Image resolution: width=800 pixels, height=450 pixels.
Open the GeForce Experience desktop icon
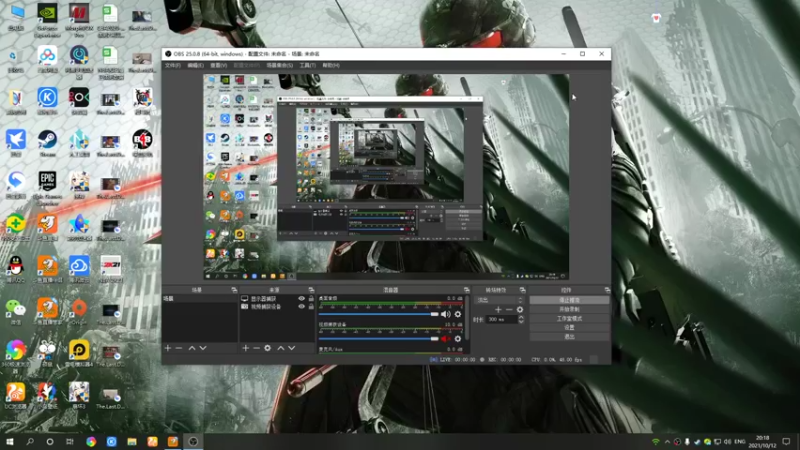coord(47,20)
